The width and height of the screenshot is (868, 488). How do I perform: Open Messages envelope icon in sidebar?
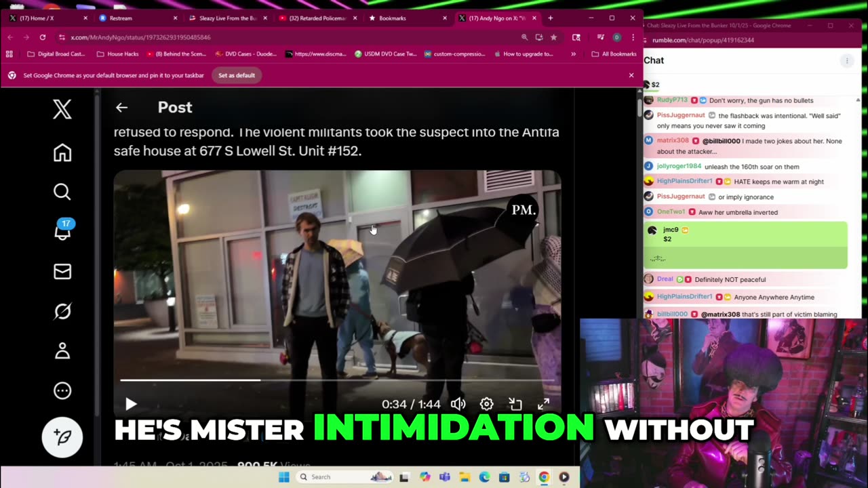pyautogui.click(x=62, y=272)
